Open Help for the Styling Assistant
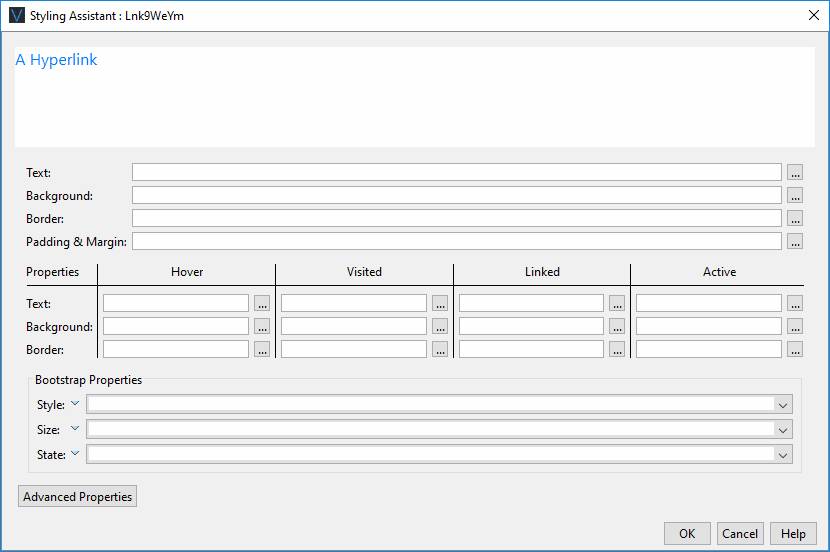The height and width of the screenshot is (552, 830). [x=793, y=534]
